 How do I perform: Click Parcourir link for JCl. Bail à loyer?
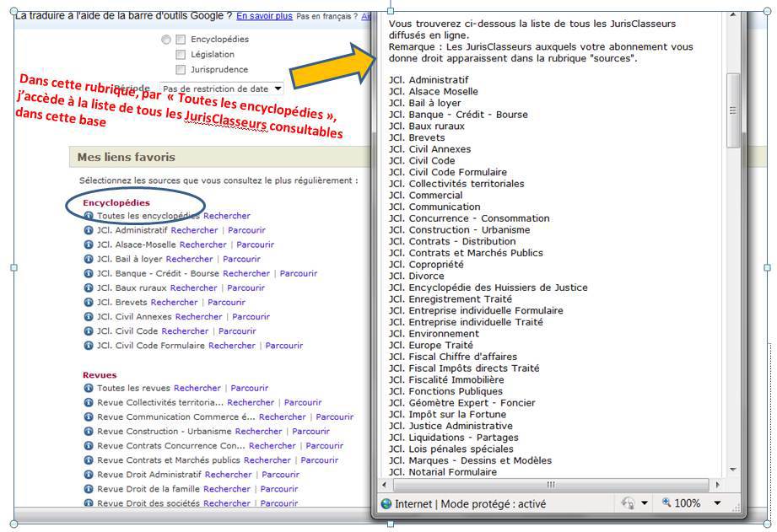[x=241, y=259]
